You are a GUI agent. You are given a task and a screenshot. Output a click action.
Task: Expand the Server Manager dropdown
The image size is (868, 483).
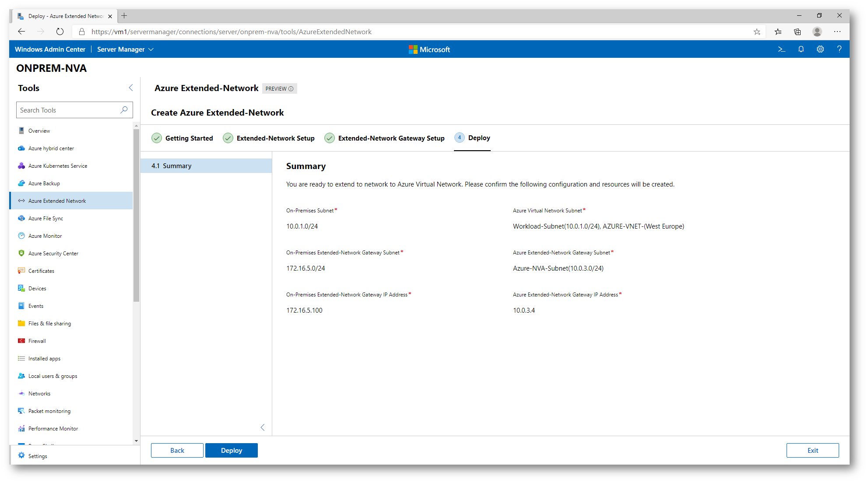[x=125, y=49]
